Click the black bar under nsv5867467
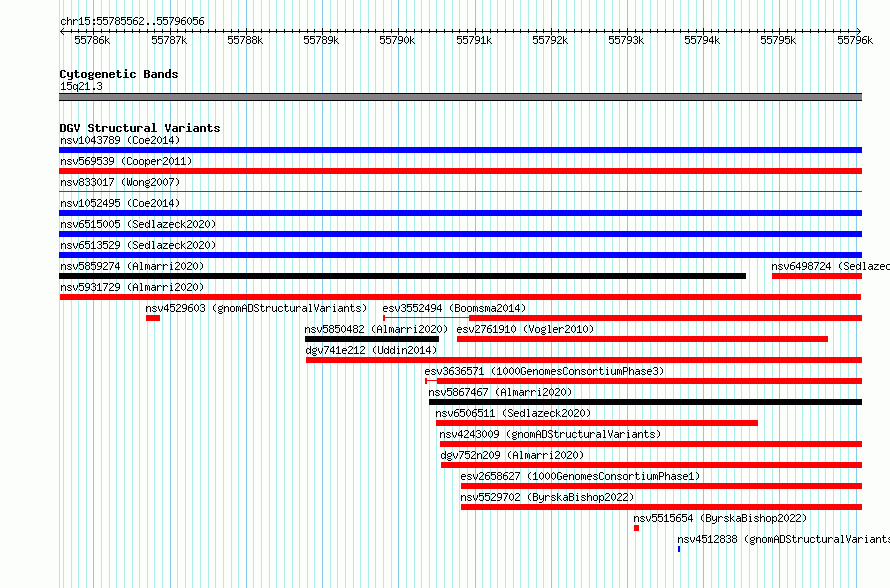The width and height of the screenshot is (890, 588). pos(645,402)
